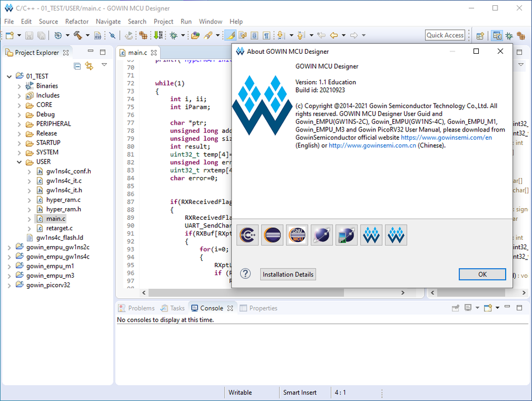
Task: Select hyper_ram.c in Project Explorer
Action: (63, 200)
